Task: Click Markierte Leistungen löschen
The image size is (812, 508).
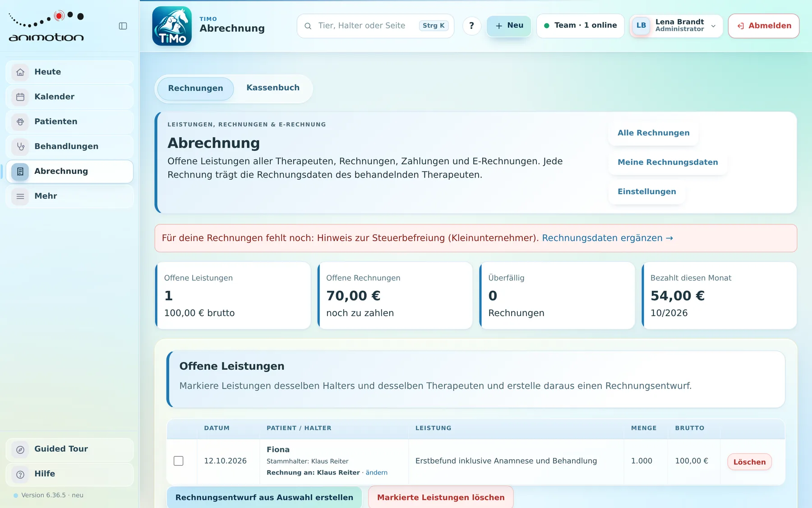Action: point(441,497)
